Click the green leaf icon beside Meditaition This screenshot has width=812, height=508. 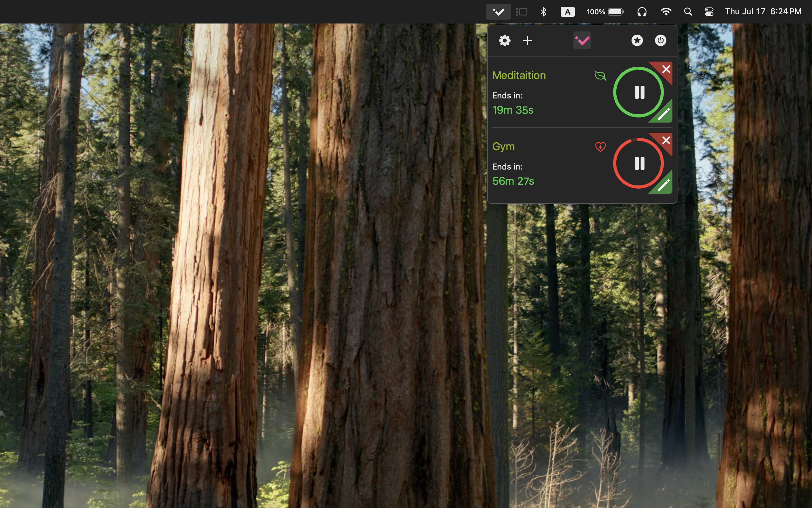click(600, 76)
